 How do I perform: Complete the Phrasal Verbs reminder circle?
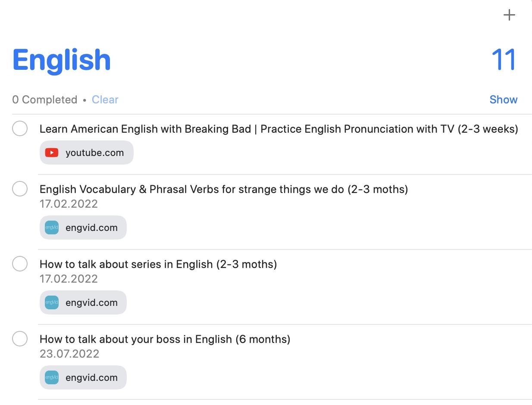(x=20, y=189)
